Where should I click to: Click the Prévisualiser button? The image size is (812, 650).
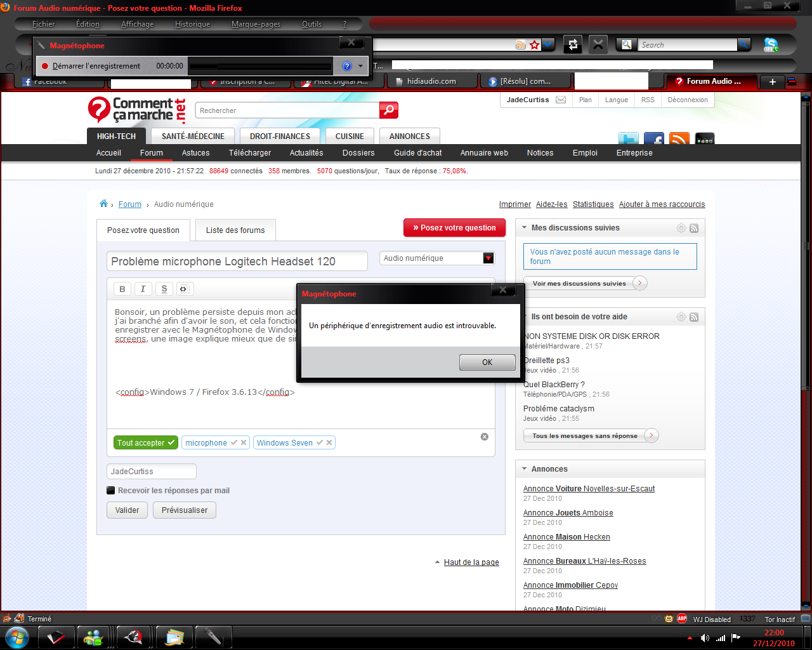pyautogui.click(x=185, y=510)
